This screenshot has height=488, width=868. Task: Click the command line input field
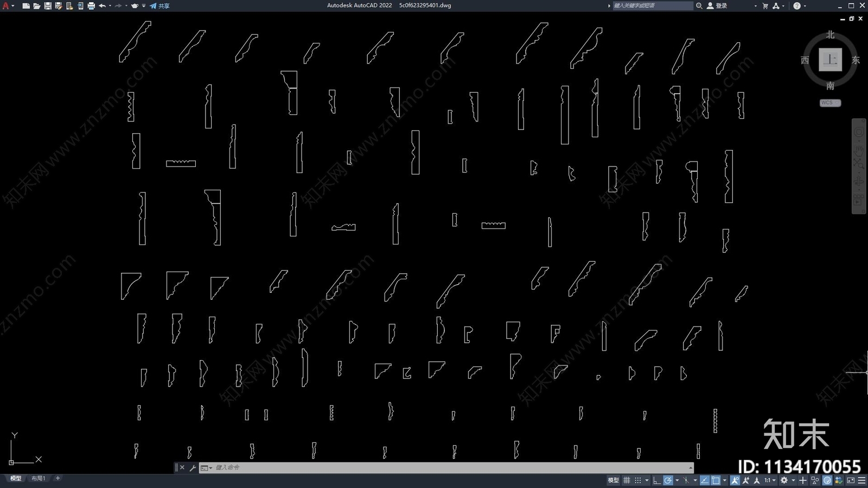(x=450, y=467)
